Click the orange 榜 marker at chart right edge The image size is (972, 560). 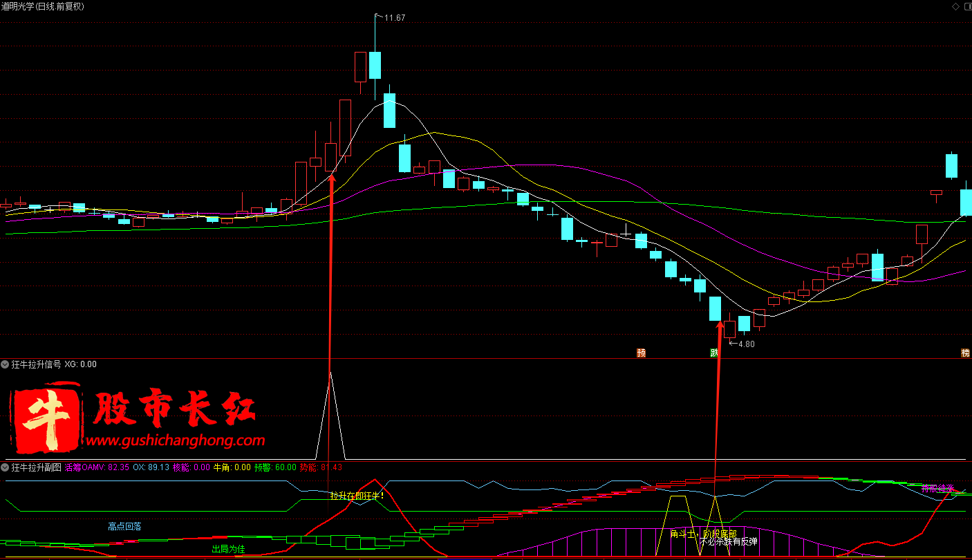point(966,353)
